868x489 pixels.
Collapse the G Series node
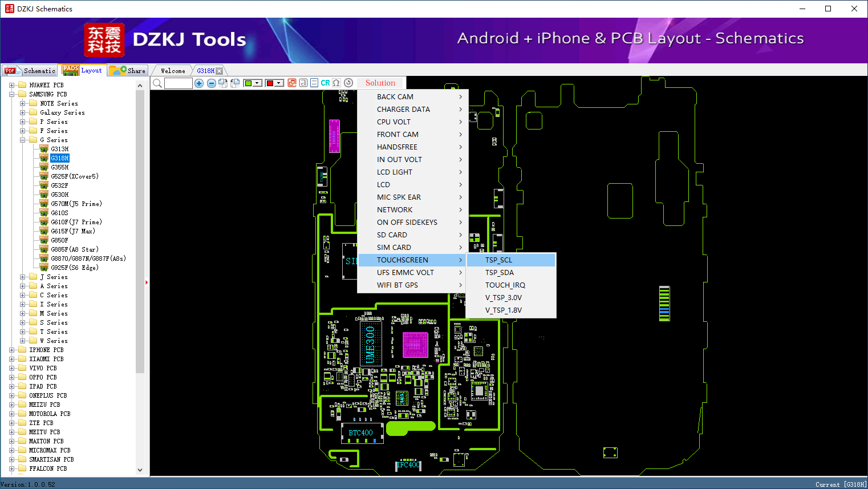coord(22,140)
